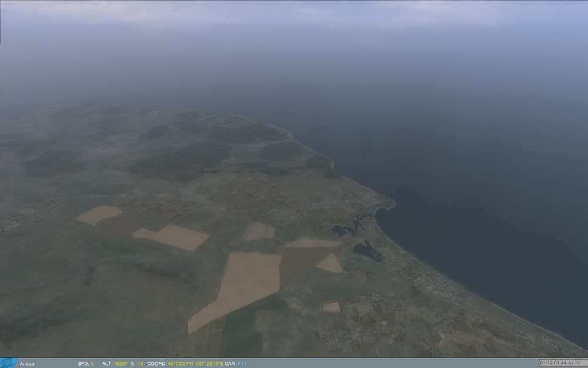Toggle the F11 camera label
The height and width of the screenshot is (368, 588).
click(242, 364)
